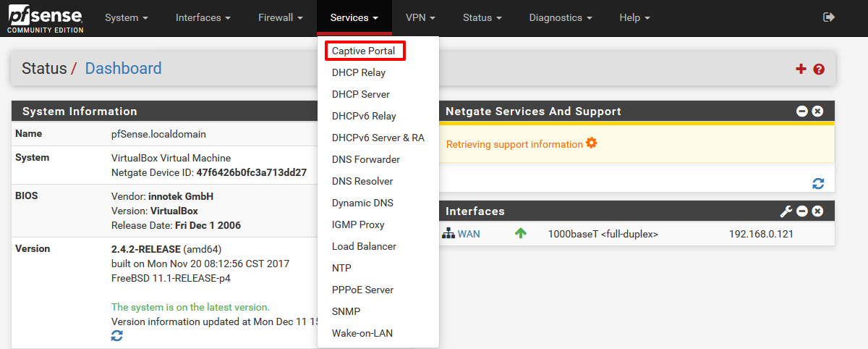Refresh the version information check
The width and height of the screenshot is (868, 349).
click(x=117, y=335)
